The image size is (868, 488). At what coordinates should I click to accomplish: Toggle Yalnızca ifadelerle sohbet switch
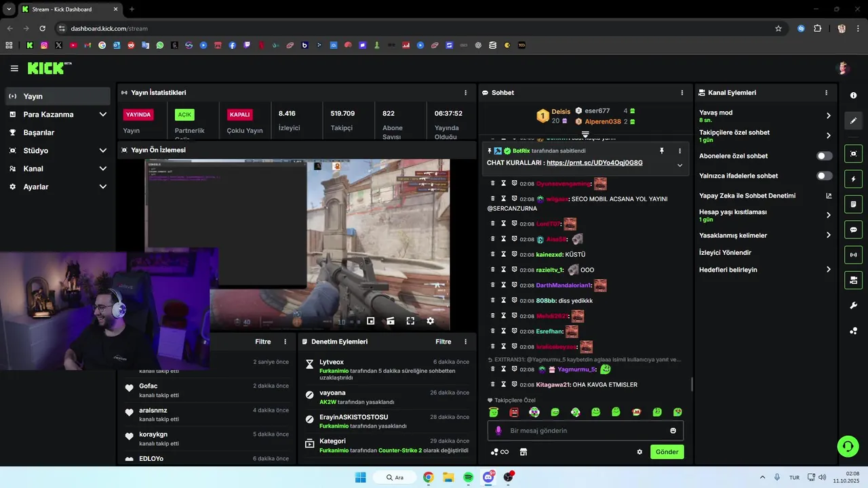824,176
